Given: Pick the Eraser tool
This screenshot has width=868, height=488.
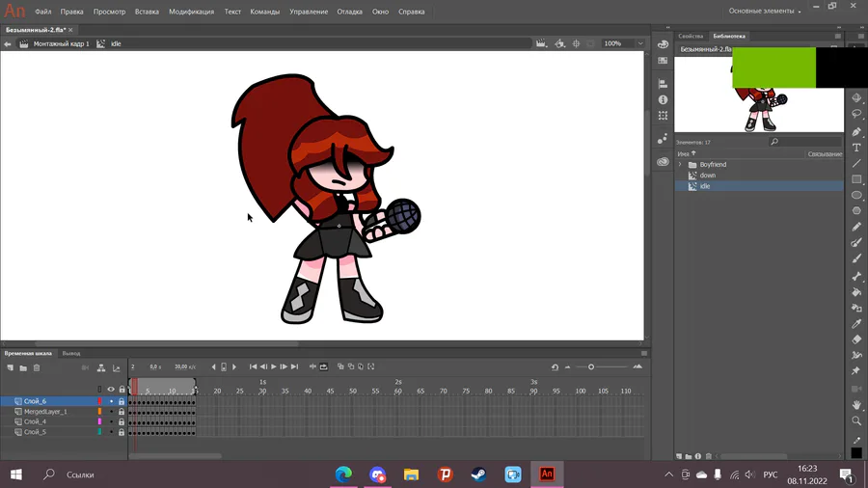Looking at the screenshot, I should 856,339.
